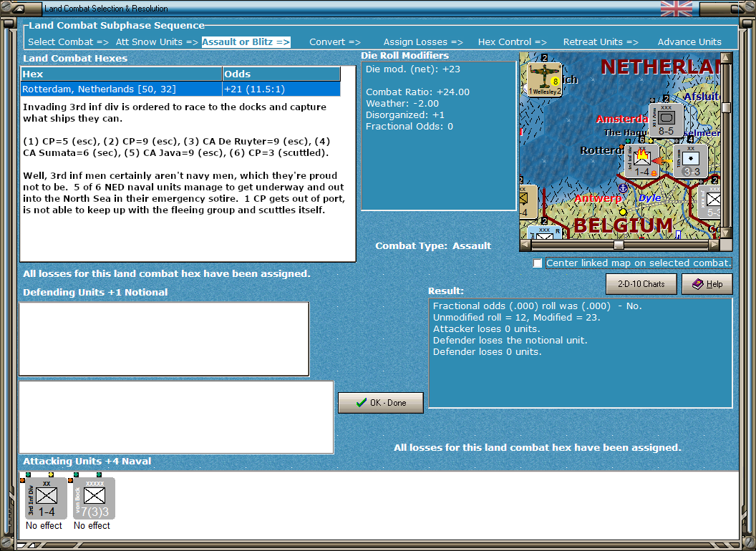Open the 2-D-10 Charts
The image size is (756, 551).
(x=641, y=284)
